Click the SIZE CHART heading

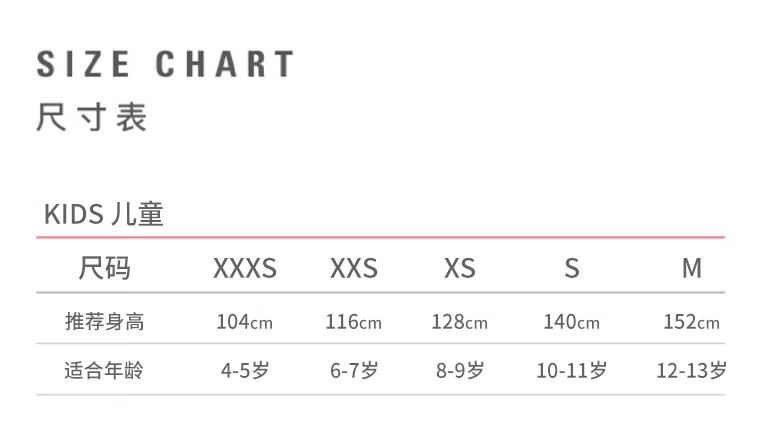[165, 64]
